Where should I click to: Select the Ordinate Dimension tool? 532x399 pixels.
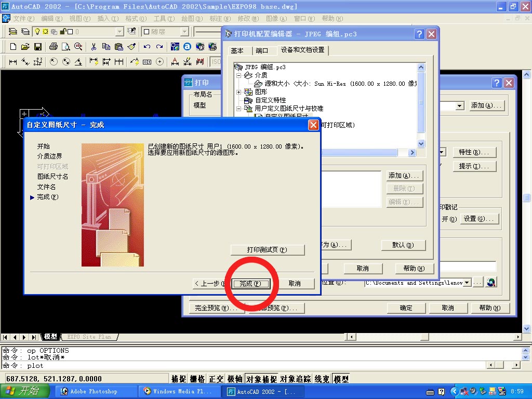[38, 62]
